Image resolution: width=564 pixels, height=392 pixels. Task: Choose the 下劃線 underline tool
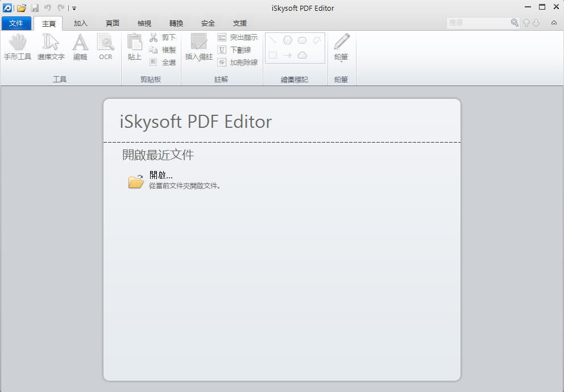pyautogui.click(x=234, y=50)
